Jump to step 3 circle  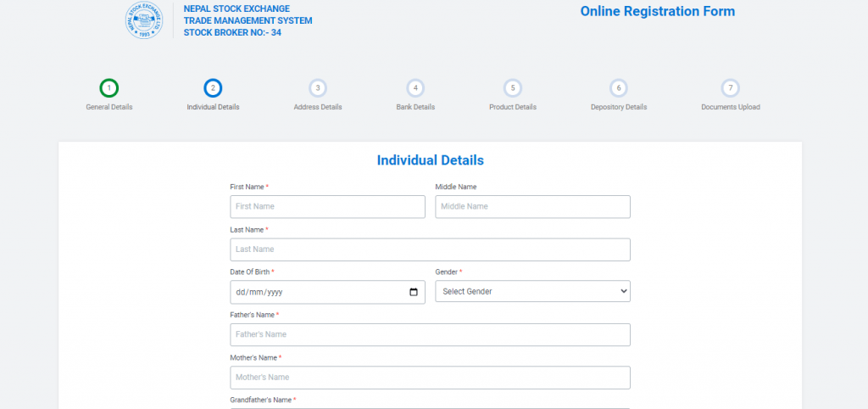[318, 88]
